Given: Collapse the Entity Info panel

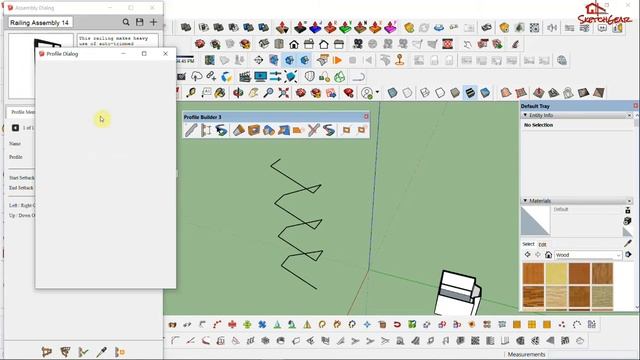Looking at the screenshot, I should tap(525, 116).
